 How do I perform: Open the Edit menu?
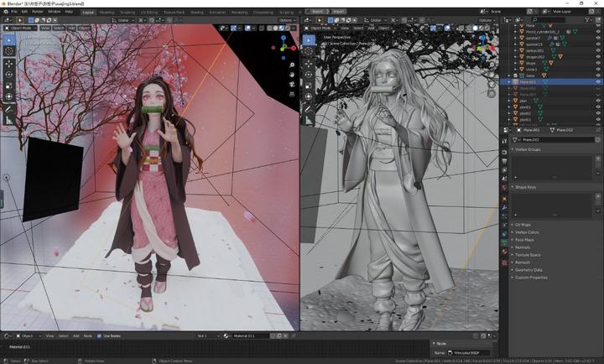24,12
